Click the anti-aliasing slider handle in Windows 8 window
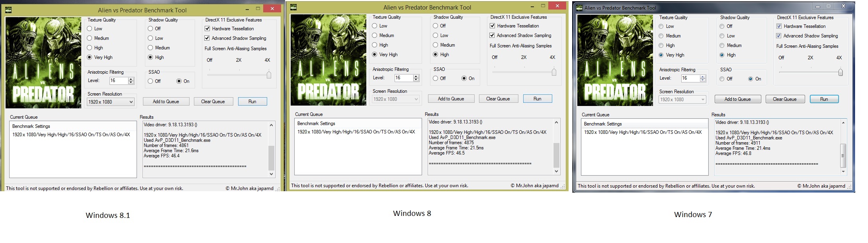The height and width of the screenshot is (243, 868). [554, 72]
